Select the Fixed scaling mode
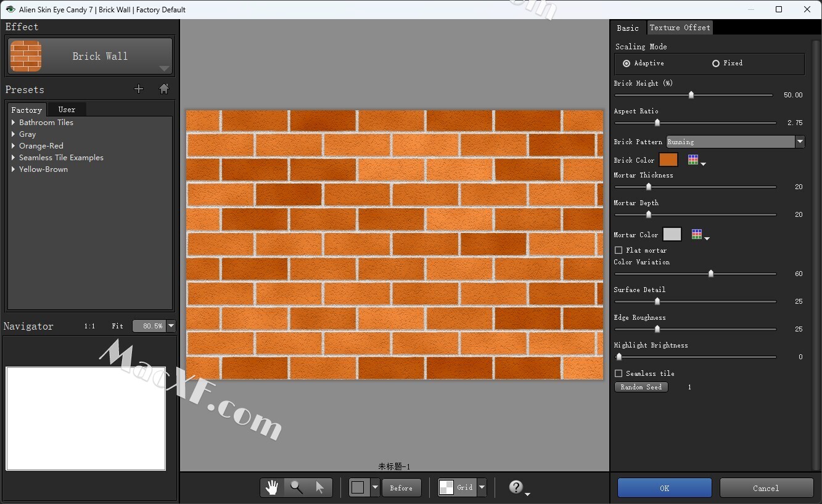 [716, 63]
